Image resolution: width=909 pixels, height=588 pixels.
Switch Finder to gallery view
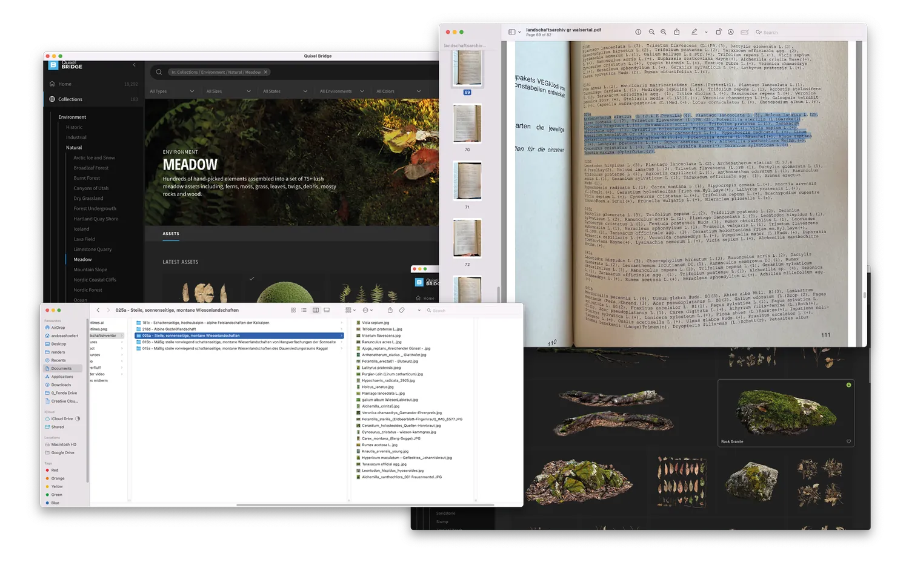(x=327, y=310)
